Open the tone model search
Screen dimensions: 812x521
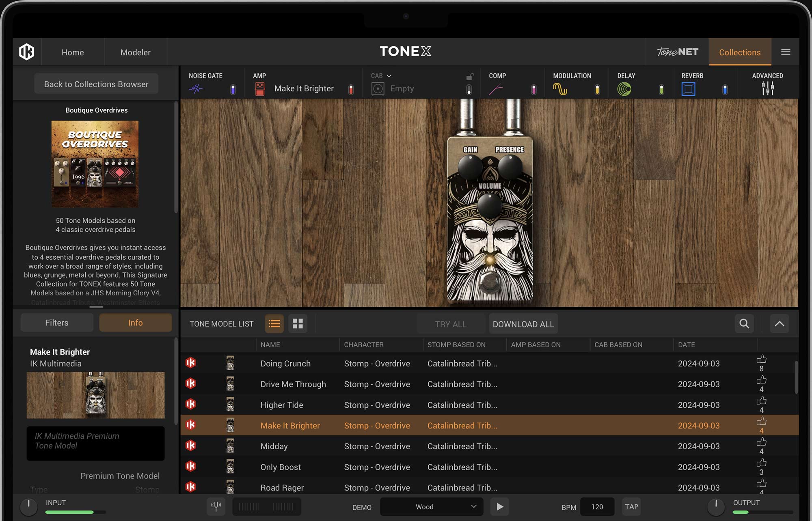click(744, 324)
